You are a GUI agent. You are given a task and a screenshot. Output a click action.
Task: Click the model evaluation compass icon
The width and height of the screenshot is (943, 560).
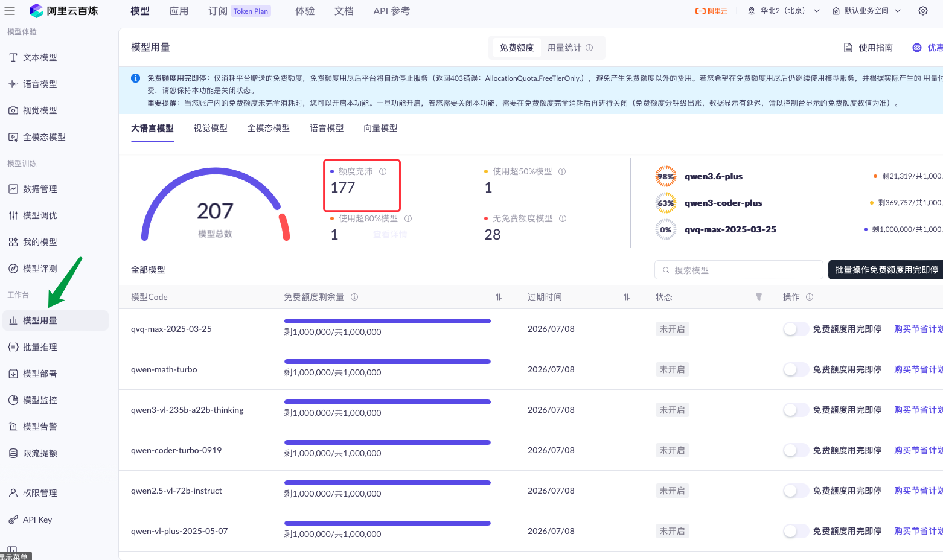coord(13,269)
